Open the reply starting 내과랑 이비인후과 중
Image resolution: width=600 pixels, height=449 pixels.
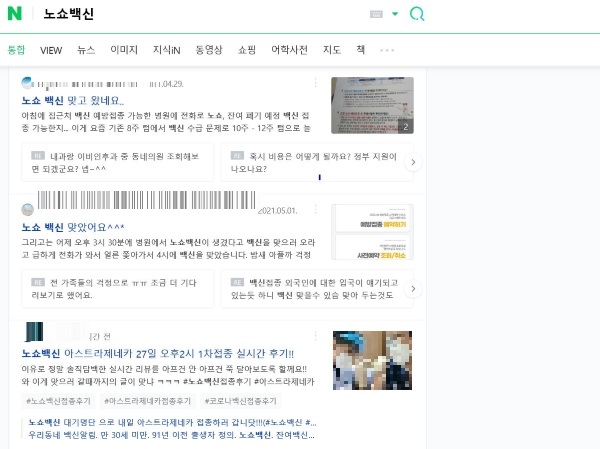coord(117,162)
